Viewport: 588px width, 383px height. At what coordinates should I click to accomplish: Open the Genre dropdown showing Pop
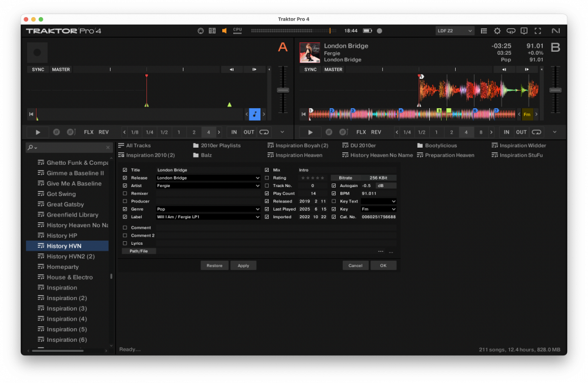coord(258,209)
